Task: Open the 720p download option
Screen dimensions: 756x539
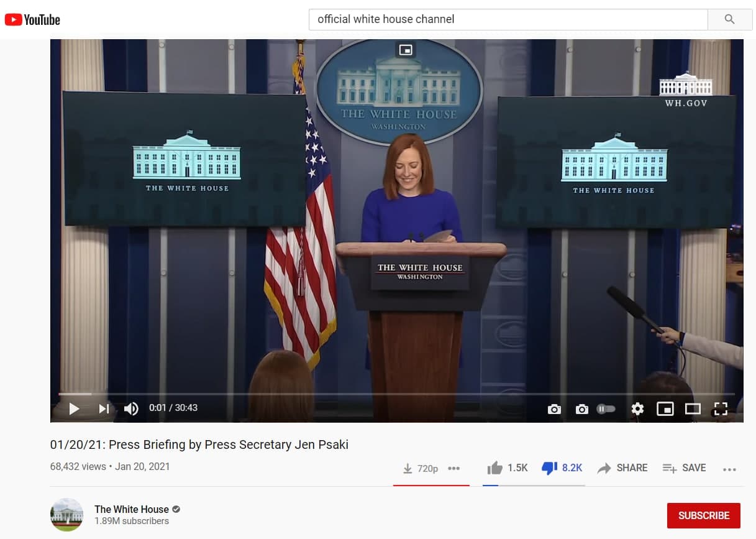Action: 421,469
